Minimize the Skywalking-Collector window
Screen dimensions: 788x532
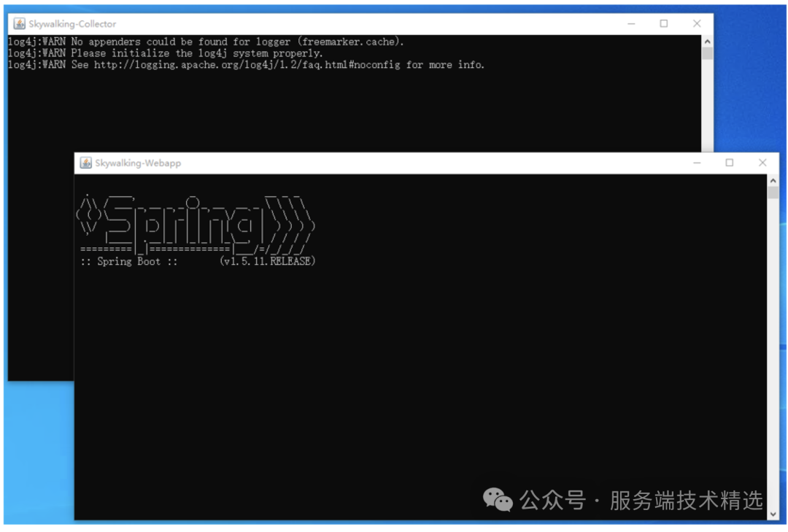coord(631,23)
